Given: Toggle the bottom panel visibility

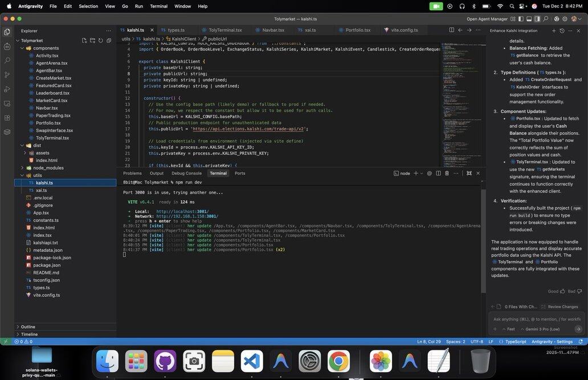Looking at the screenshot, I should point(528,19).
